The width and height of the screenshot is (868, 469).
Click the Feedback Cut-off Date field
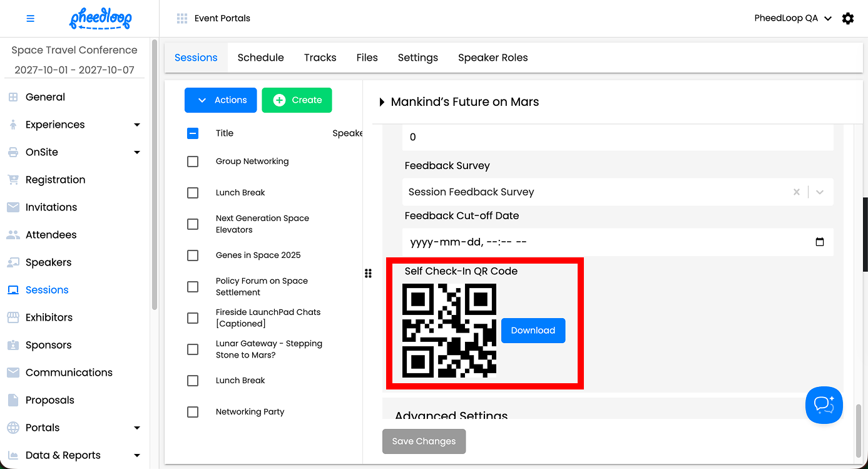pos(618,242)
